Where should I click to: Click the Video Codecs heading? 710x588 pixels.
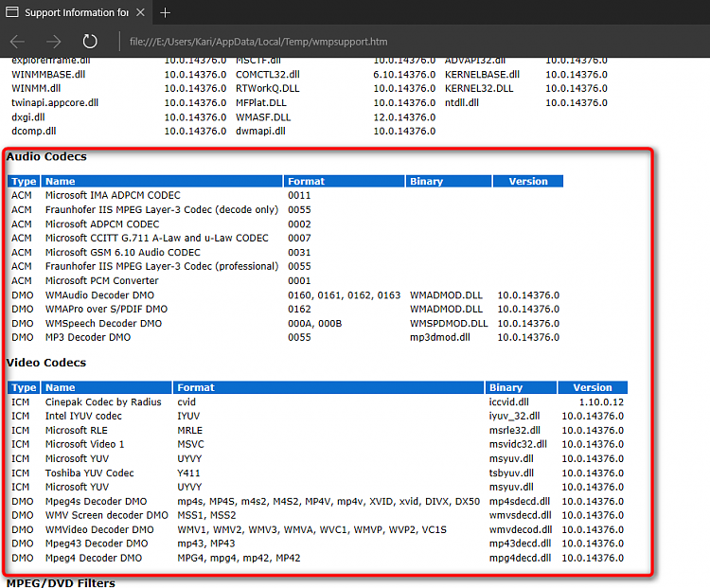46,363
